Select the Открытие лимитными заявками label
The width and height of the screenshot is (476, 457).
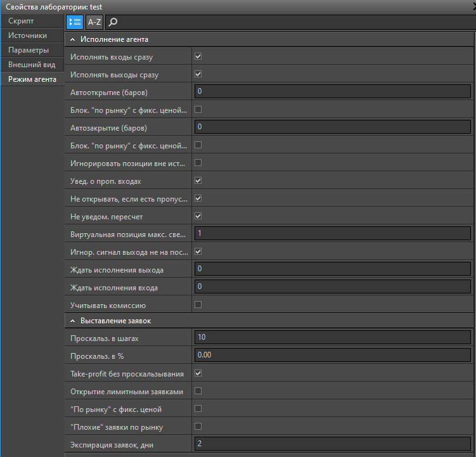[127, 392]
